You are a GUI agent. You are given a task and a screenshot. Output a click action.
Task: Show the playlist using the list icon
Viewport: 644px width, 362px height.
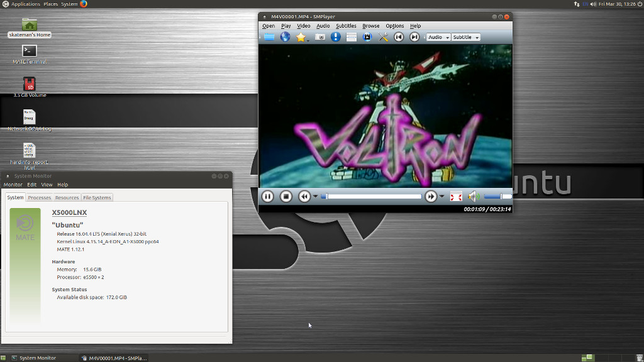point(352,37)
